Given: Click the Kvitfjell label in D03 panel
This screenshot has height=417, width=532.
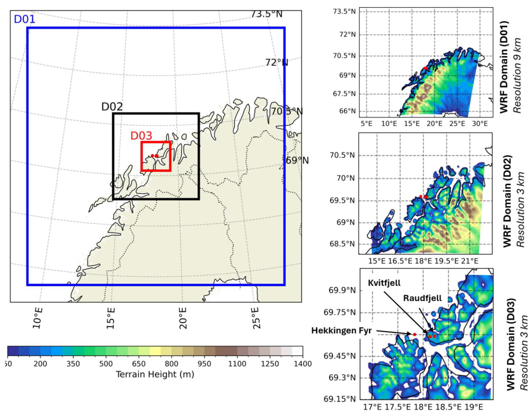Looking at the screenshot, I should click(384, 283).
